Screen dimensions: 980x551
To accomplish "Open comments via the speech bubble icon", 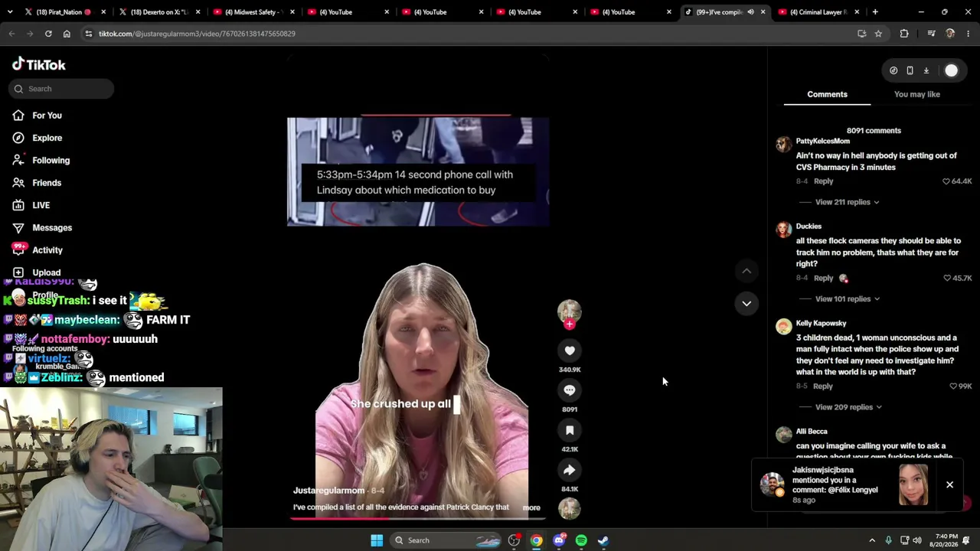I will (570, 390).
